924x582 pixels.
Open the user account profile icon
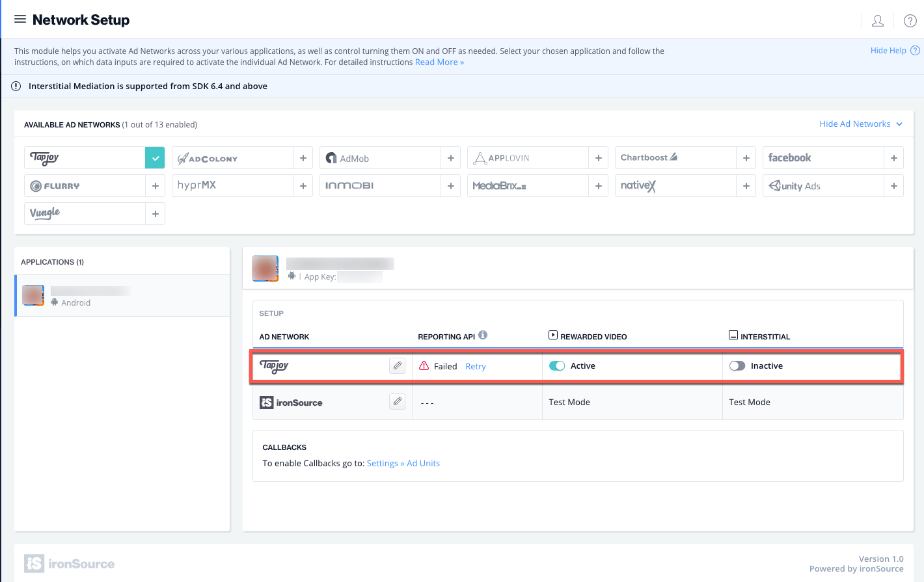pos(877,21)
